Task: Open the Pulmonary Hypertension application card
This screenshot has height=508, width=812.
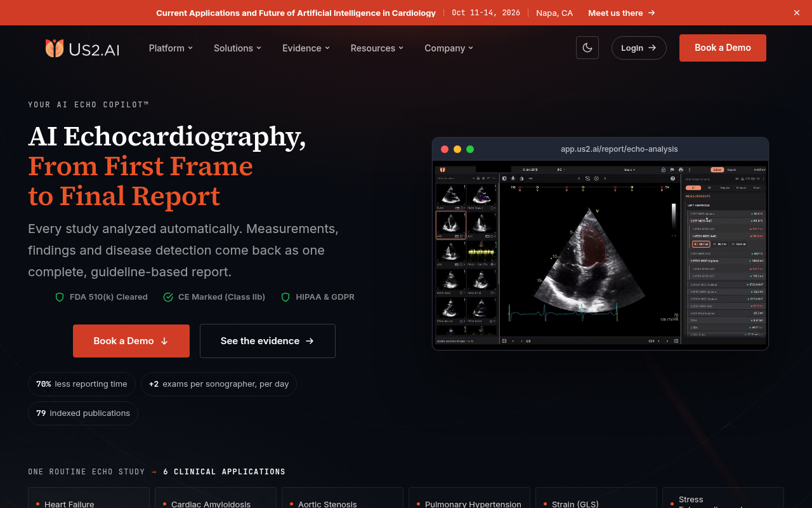Action: click(x=469, y=498)
